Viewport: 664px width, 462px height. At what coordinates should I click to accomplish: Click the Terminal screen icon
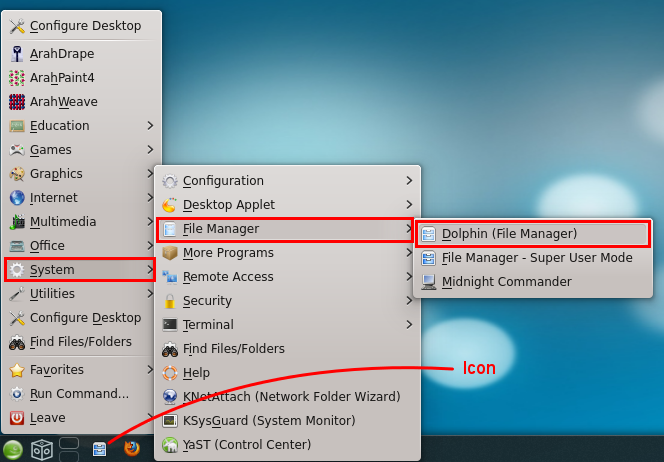pos(170,325)
